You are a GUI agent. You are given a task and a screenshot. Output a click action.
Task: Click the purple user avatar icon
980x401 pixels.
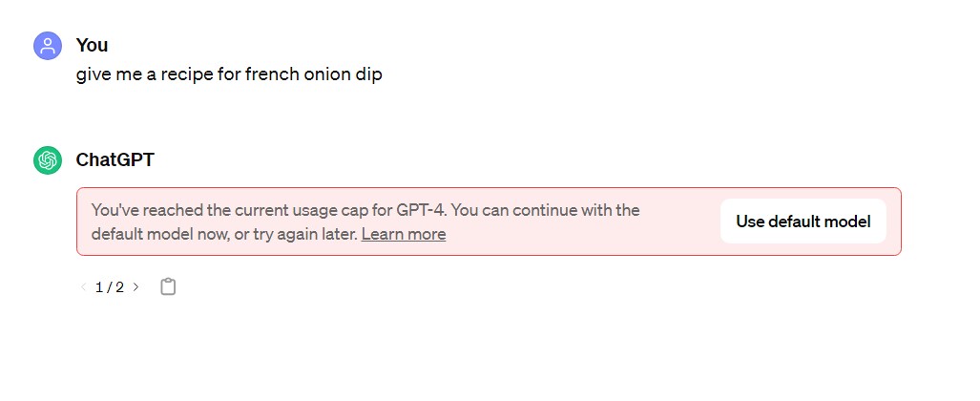tap(48, 46)
